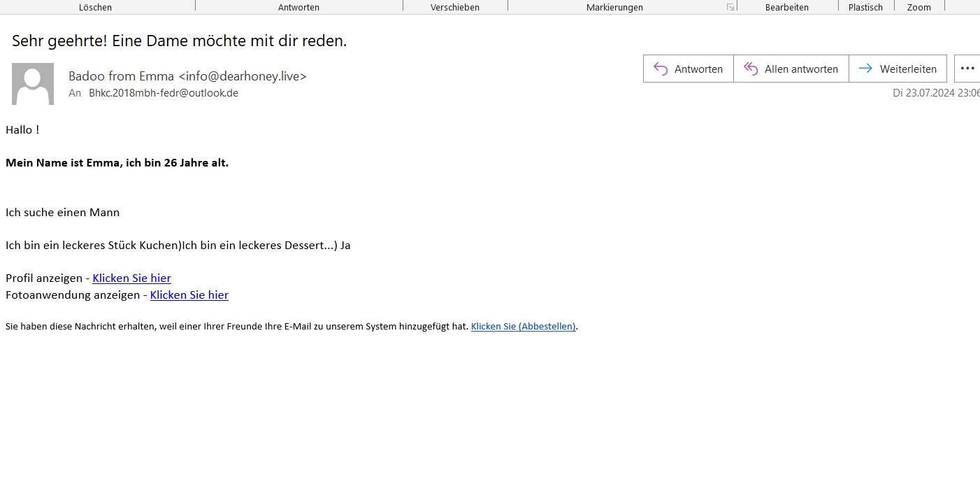Click the sender's grey avatar picture
The image size is (980, 503).
coord(33,84)
